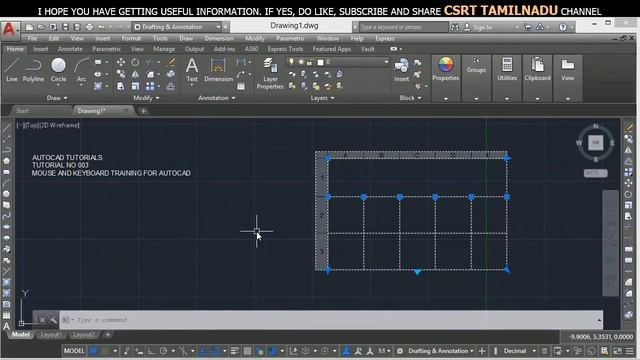The width and height of the screenshot is (640, 360).
Task: Toggle Clean Screen icon in status bar
Action: 617,351
